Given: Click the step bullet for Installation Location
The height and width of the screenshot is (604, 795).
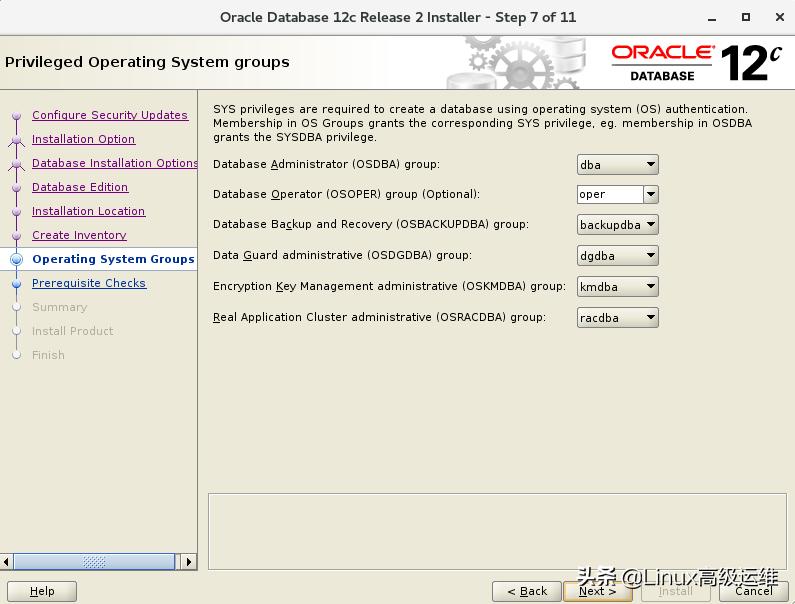Looking at the screenshot, I should (17, 211).
